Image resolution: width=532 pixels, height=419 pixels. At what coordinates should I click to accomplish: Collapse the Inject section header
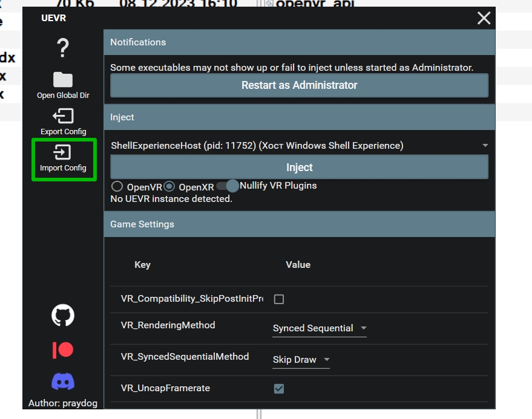299,117
